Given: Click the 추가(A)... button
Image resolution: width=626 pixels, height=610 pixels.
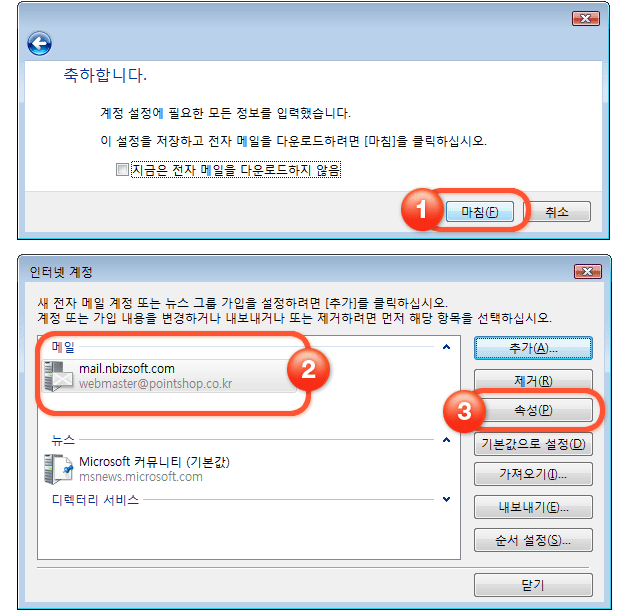Looking at the screenshot, I should (x=533, y=348).
